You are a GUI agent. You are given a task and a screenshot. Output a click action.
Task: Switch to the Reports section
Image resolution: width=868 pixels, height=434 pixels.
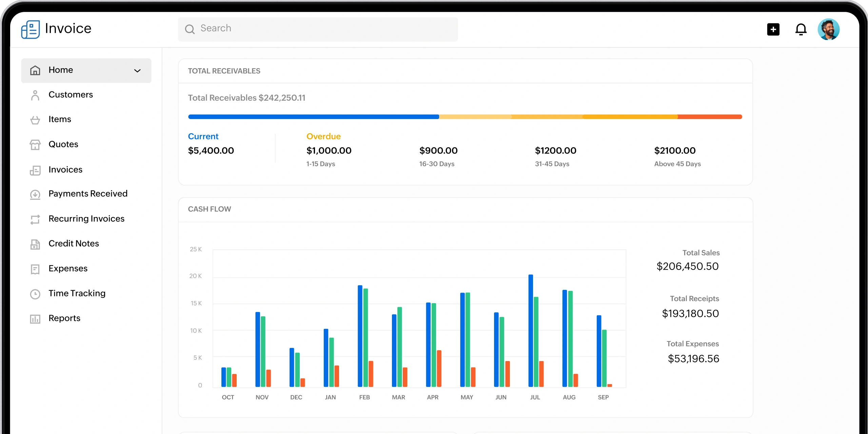click(x=64, y=318)
